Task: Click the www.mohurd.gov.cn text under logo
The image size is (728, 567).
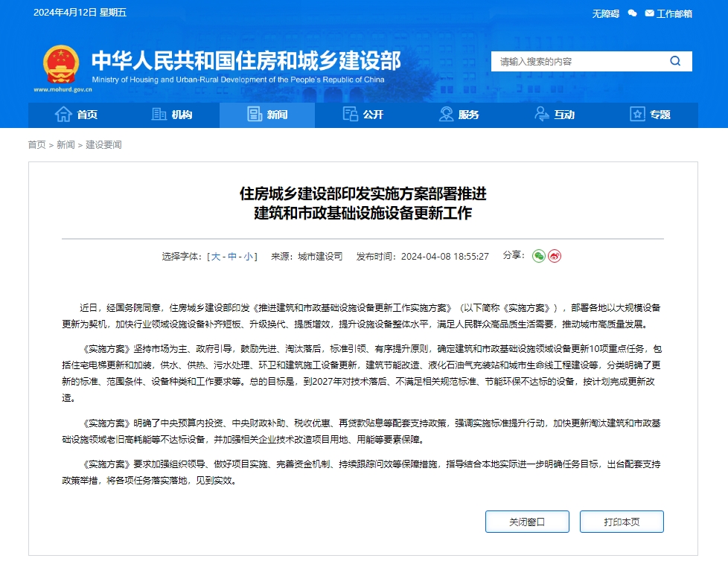Action: 63,89
